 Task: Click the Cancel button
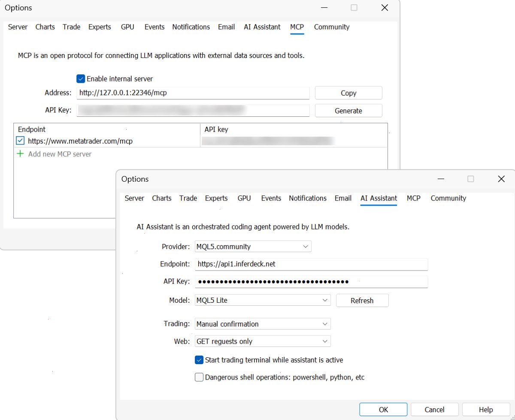pyautogui.click(x=434, y=409)
